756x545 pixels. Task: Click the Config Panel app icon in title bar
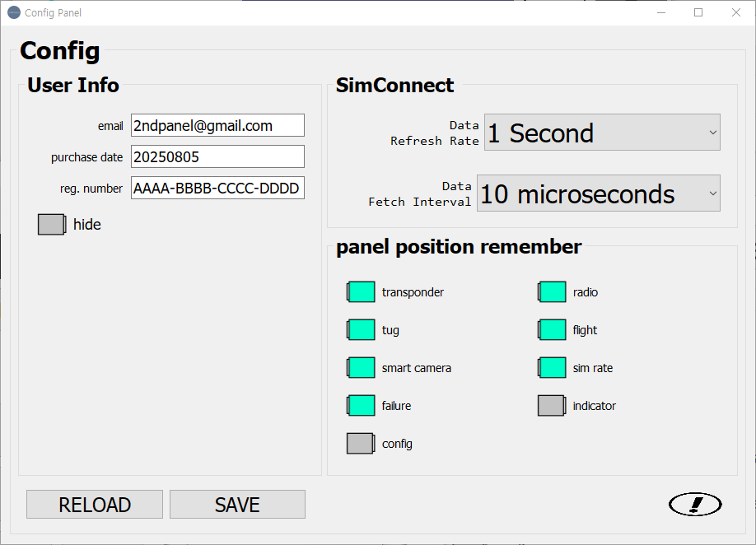[13, 12]
